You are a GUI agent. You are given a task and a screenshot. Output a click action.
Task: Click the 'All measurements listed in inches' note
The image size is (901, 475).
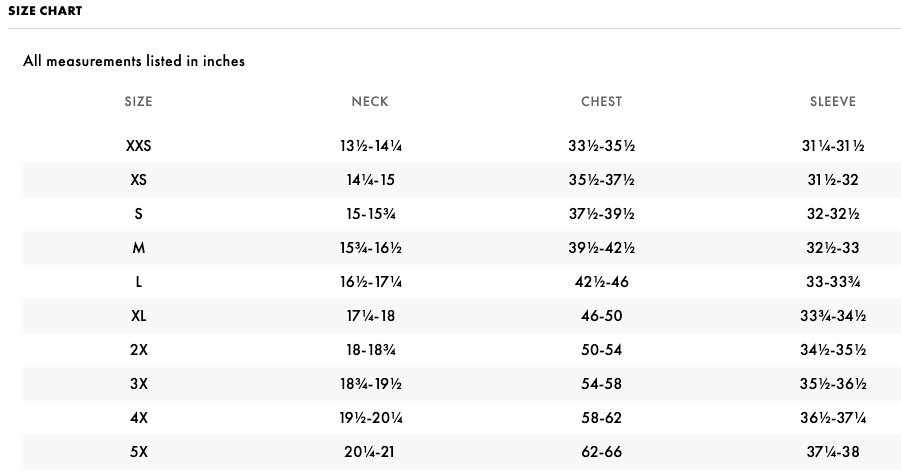click(x=134, y=61)
